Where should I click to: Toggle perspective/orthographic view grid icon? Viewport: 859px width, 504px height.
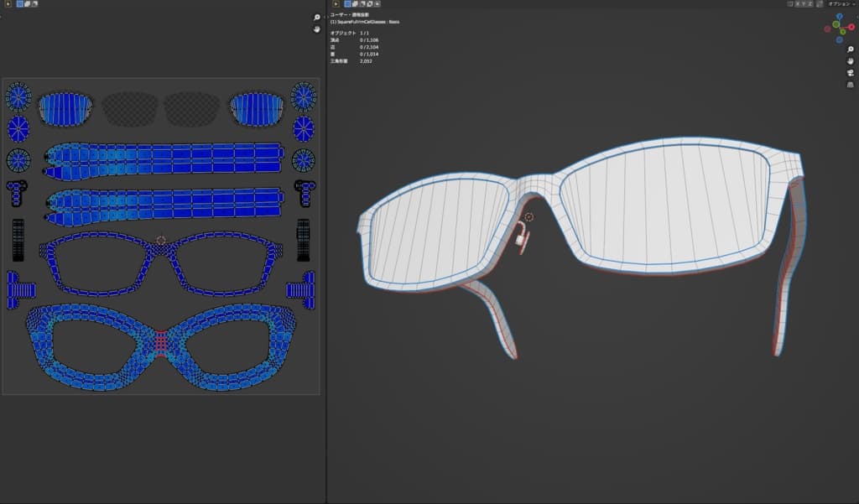coord(850,85)
